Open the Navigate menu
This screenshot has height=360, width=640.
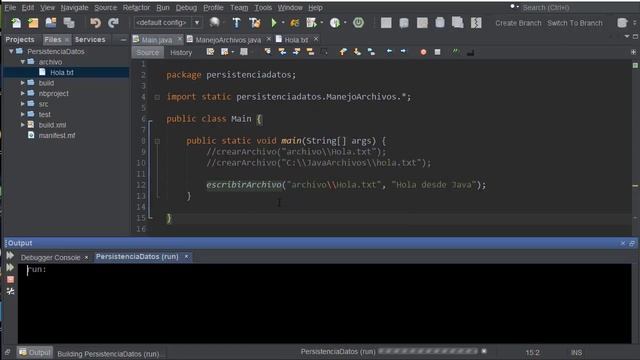point(74,7)
